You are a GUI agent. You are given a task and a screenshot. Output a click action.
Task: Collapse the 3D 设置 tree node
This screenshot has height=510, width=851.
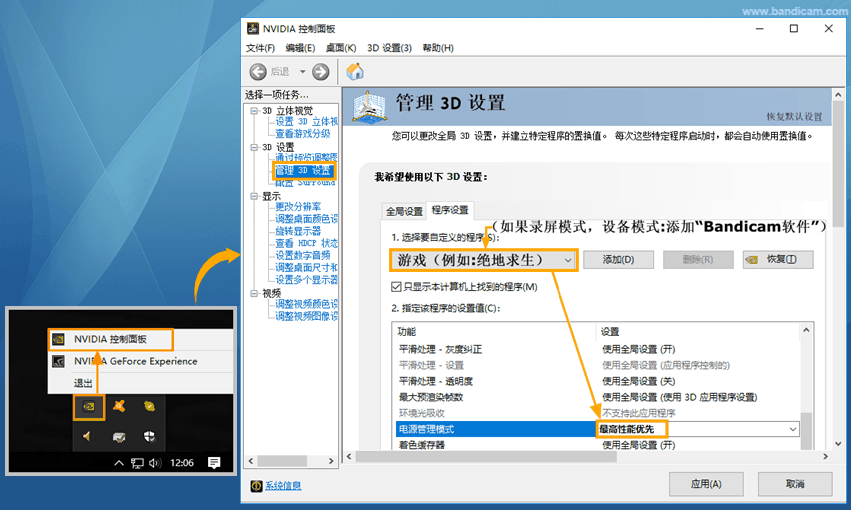coord(254,147)
